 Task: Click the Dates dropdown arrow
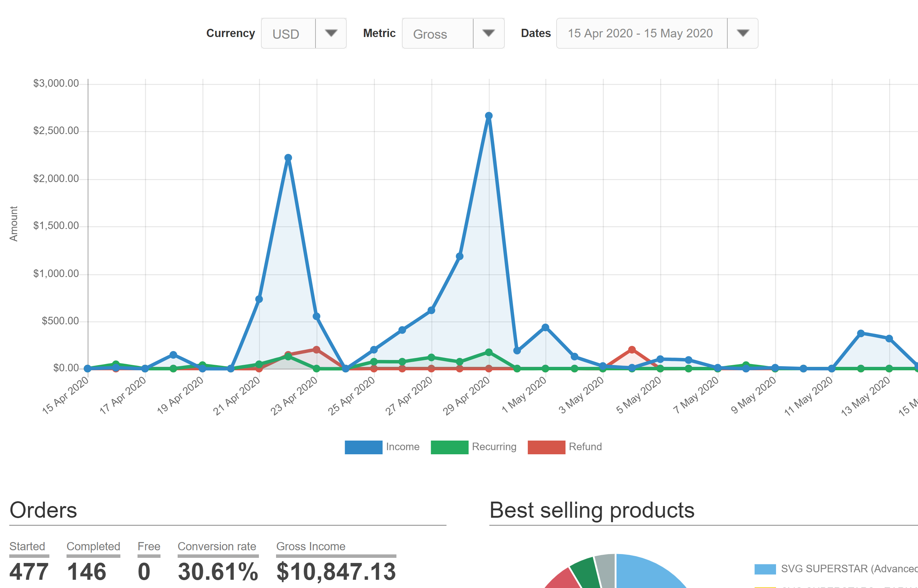[x=743, y=33]
